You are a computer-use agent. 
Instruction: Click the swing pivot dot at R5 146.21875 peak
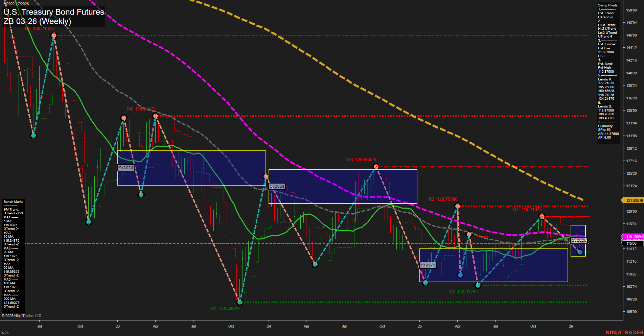click(x=54, y=35)
